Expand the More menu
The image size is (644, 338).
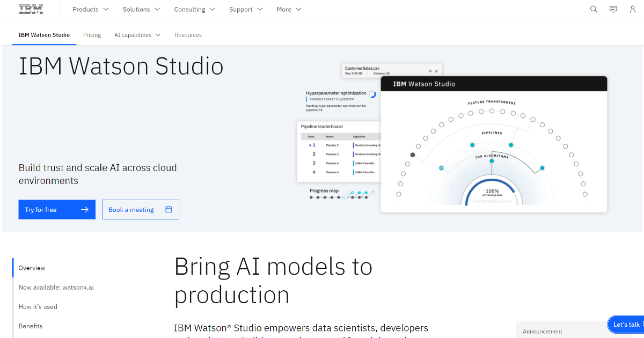(x=289, y=9)
